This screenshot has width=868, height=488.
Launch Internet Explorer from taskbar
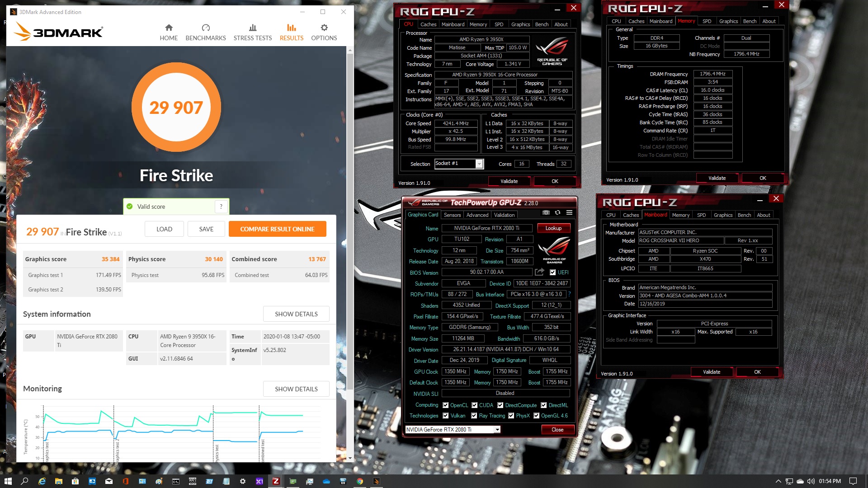click(42, 481)
